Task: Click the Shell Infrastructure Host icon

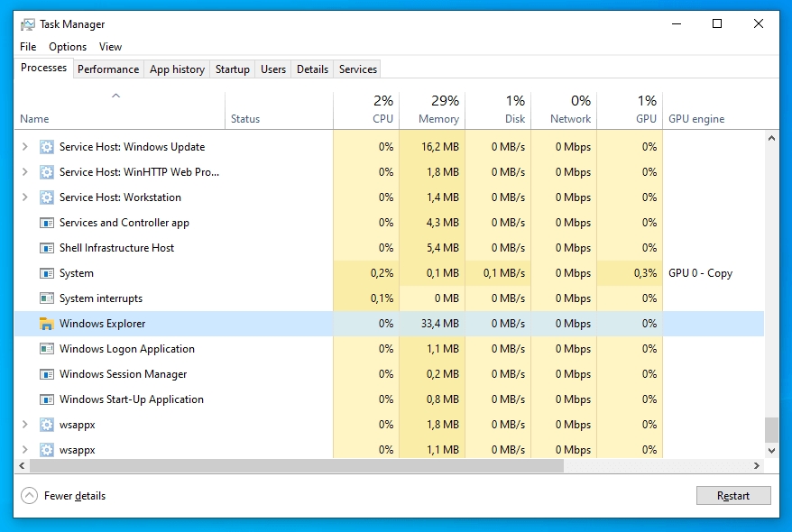Action: (x=47, y=248)
